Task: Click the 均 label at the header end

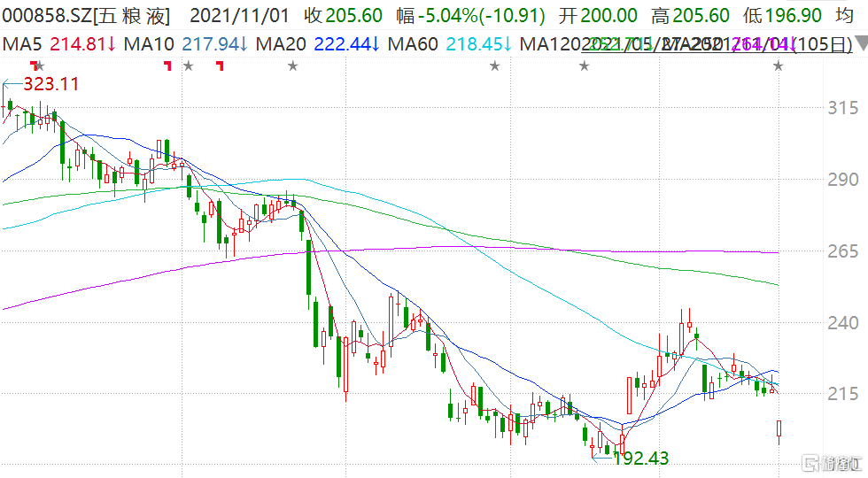Action: click(x=845, y=16)
